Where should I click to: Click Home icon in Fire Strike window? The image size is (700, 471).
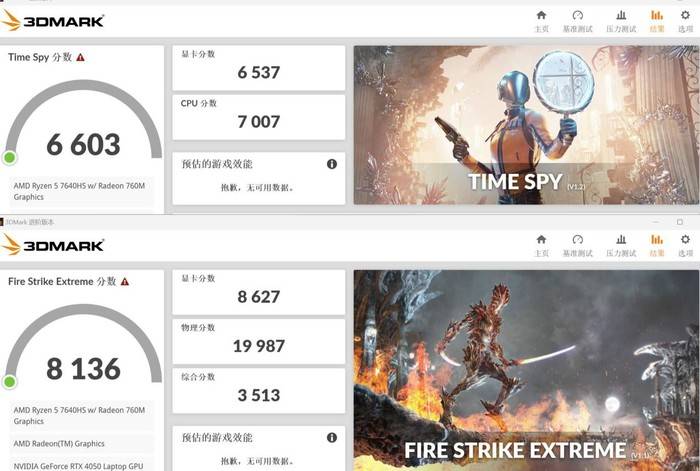541,240
